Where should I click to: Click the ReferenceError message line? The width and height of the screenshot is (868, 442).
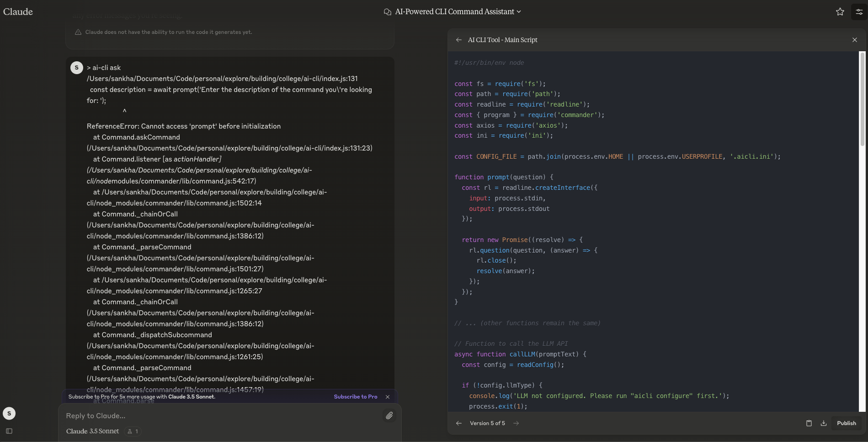[184, 126]
